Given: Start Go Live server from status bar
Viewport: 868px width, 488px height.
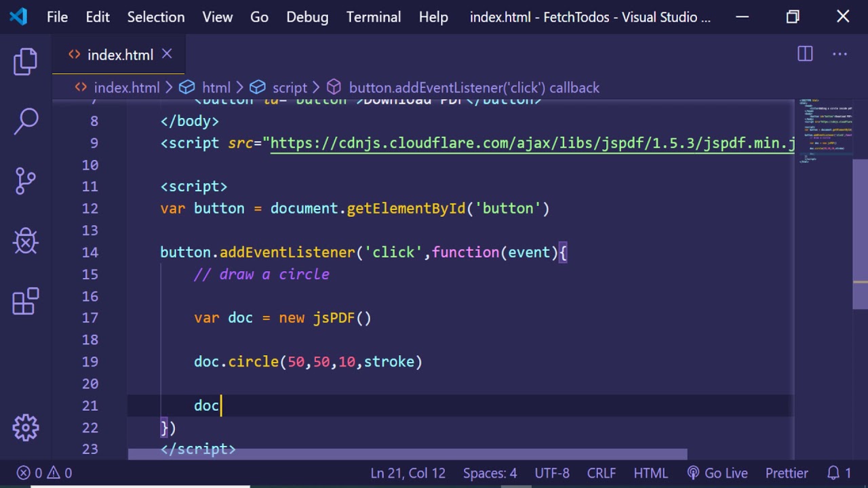Looking at the screenshot, I should tap(717, 473).
